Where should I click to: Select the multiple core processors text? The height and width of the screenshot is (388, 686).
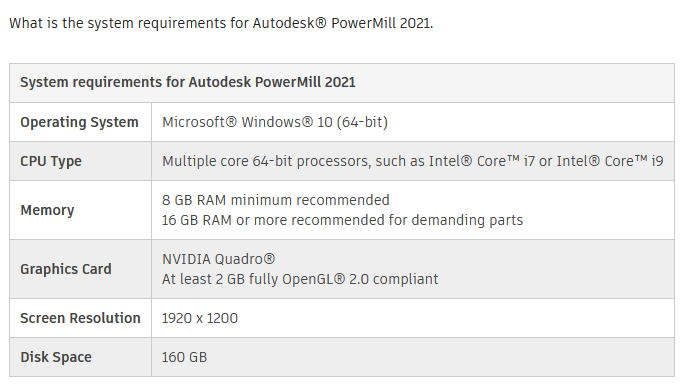click(x=413, y=161)
